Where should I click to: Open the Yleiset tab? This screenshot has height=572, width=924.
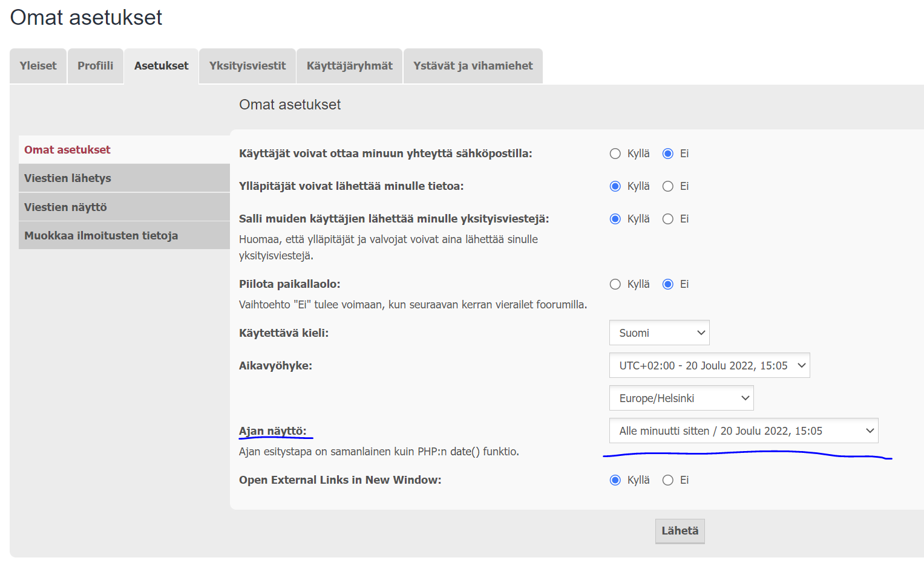click(38, 66)
